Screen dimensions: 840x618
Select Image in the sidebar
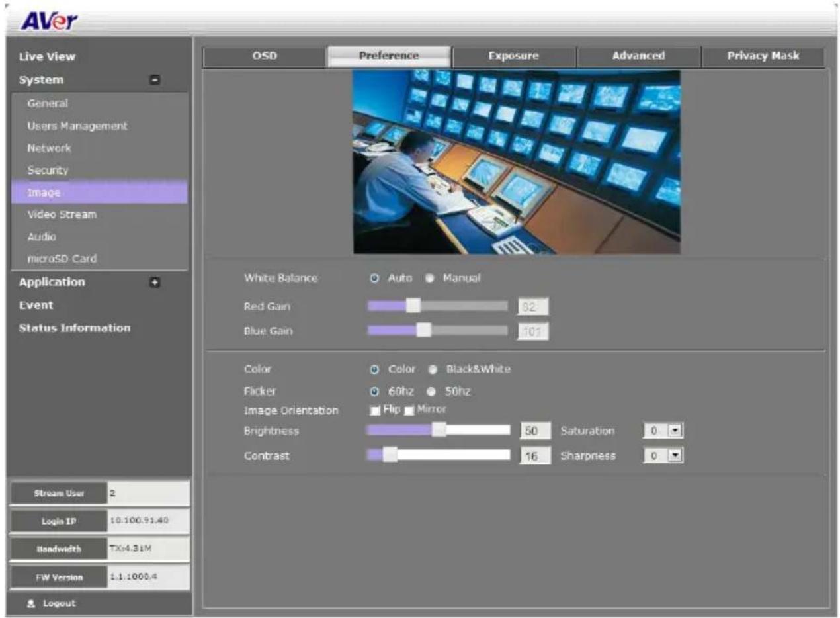[100, 193]
